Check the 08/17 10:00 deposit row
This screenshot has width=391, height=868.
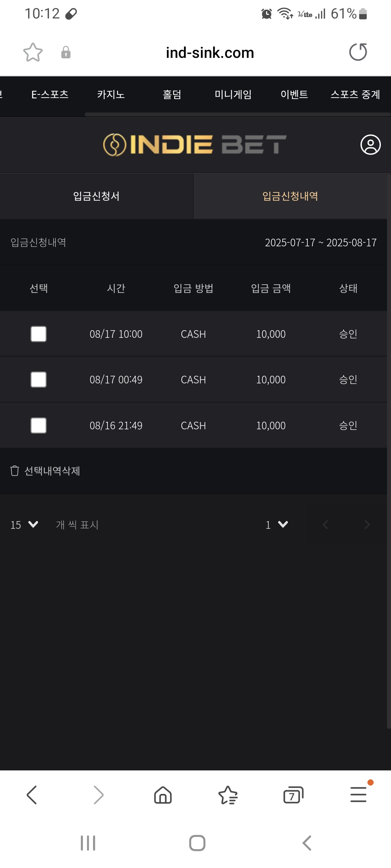[38, 334]
